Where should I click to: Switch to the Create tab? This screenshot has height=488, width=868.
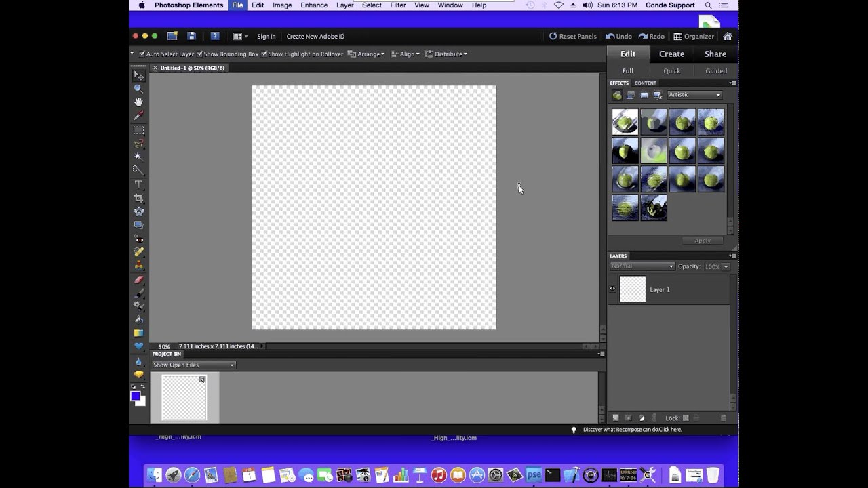(x=671, y=54)
